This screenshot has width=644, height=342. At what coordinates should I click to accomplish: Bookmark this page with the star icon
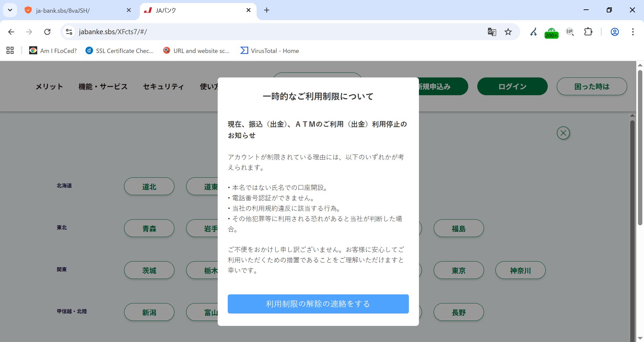click(508, 32)
